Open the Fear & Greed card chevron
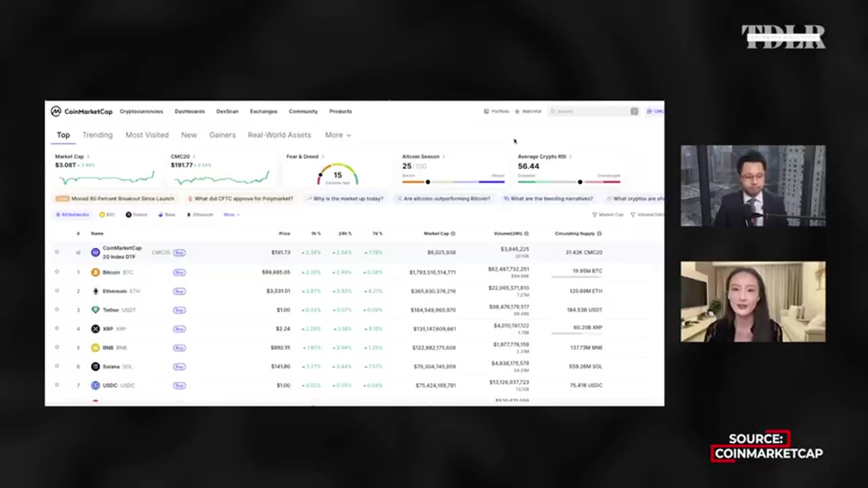This screenshot has height=488, width=868. [x=323, y=157]
